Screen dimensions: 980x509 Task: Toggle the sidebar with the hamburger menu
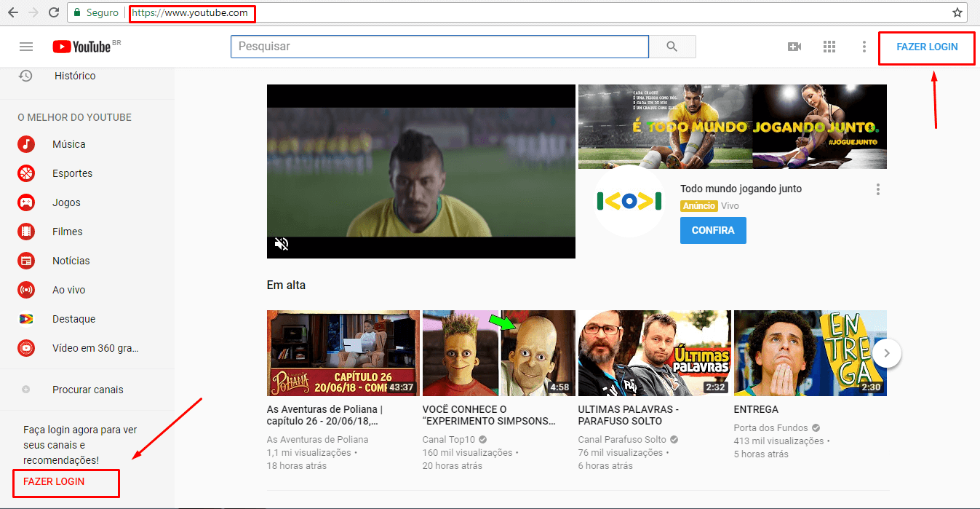26,46
